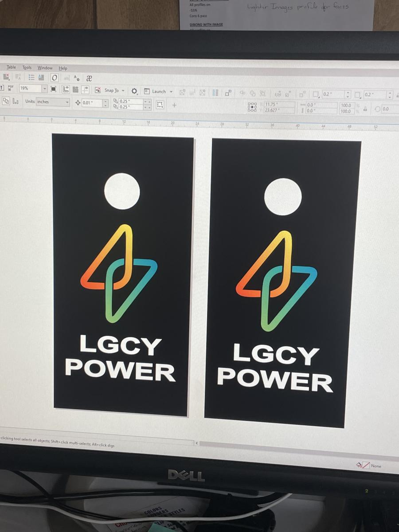Viewport: 399px width, 532px height.
Task: Click the ab text field icon
Action: (x=67, y=78)
